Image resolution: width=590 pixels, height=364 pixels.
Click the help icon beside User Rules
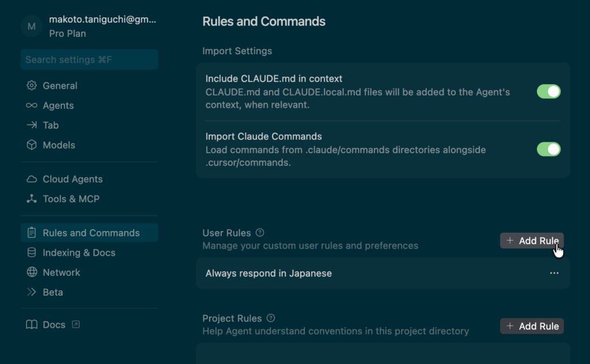[x=260, y=233]
